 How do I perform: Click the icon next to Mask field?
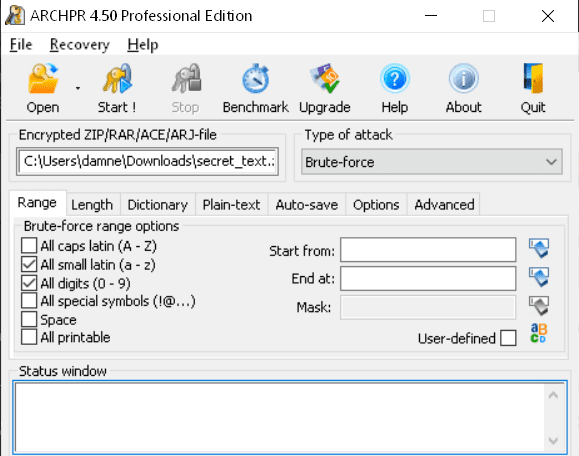(x=539, y=306)
